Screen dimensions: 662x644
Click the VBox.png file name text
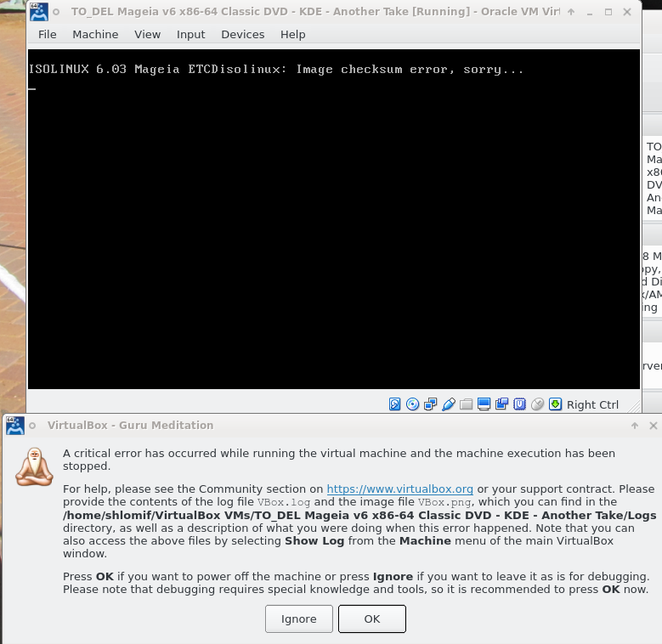click(444, 502)
